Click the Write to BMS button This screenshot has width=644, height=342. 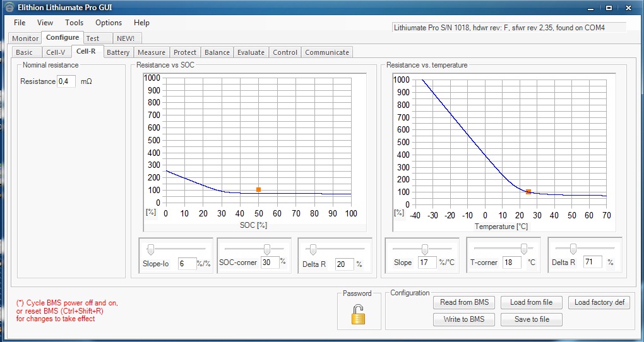[x=464, y=319]
